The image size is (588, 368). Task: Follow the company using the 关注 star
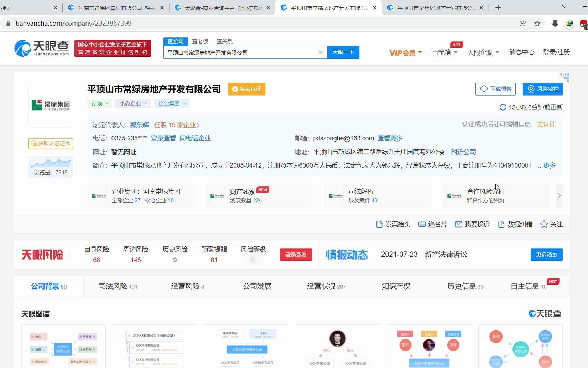tap(544, 224)
